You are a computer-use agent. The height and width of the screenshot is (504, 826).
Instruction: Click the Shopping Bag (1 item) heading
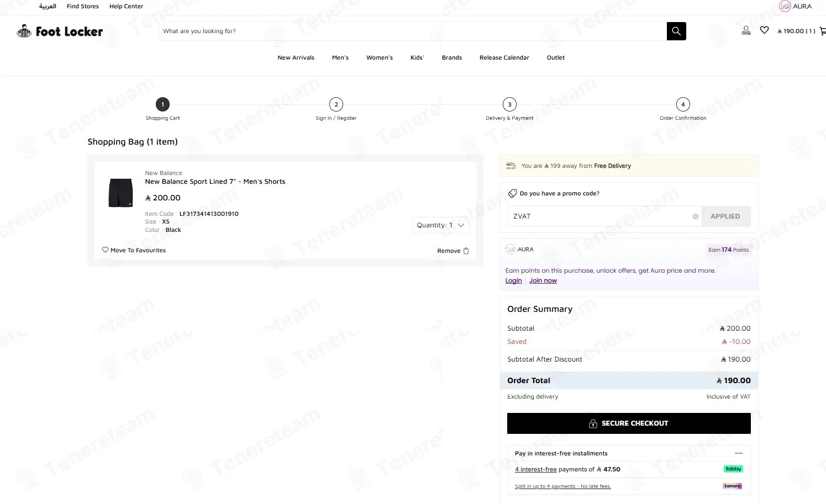[x=133, y=142]
